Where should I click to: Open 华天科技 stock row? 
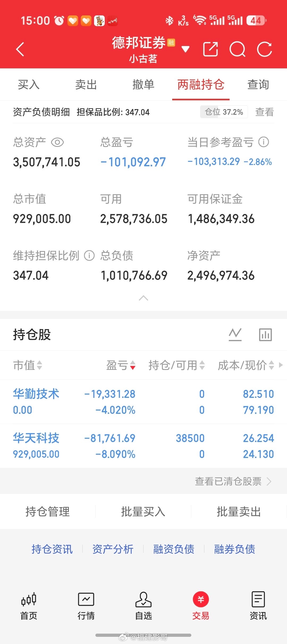point(143,446)
